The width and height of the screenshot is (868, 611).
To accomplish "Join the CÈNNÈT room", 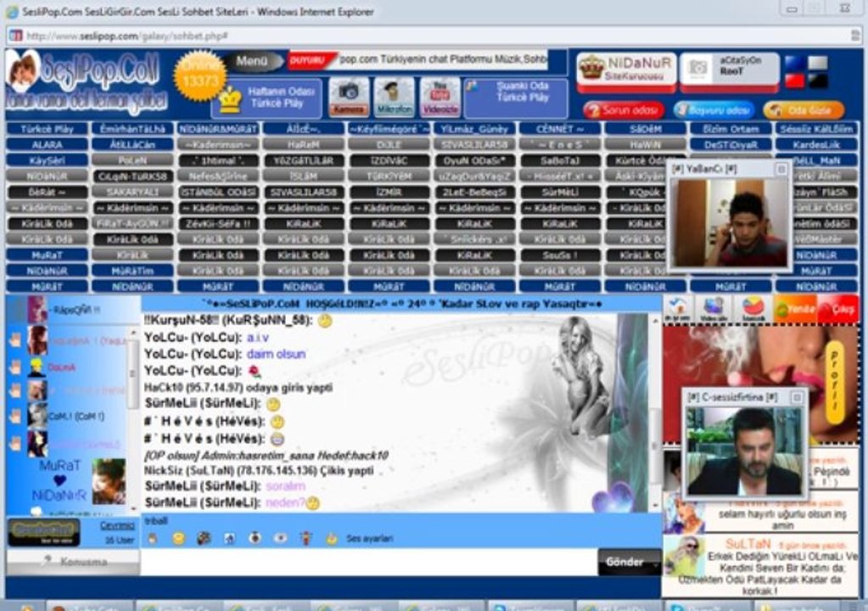I will pos(560,129).
